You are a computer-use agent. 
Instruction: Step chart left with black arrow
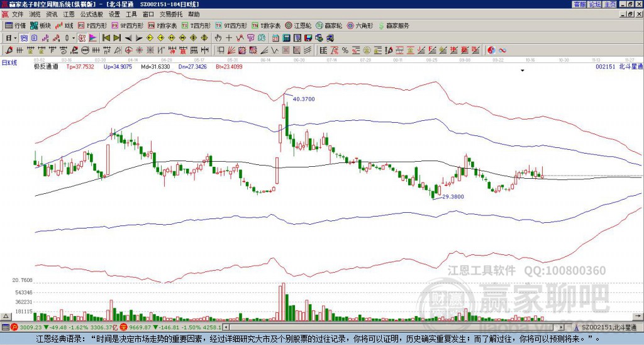(128, 38)
